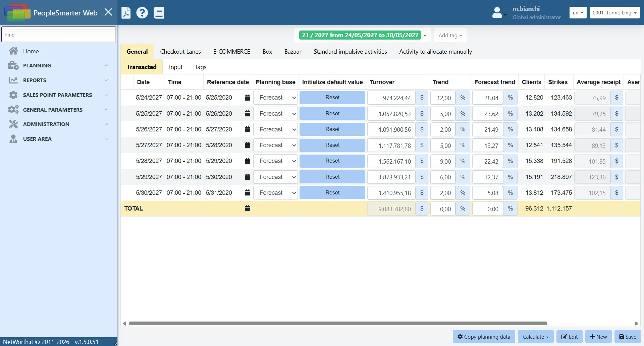The width and height of the screenshot is (644, 346).
Task: Click the PDF export icon
Action: coord(126,13)
